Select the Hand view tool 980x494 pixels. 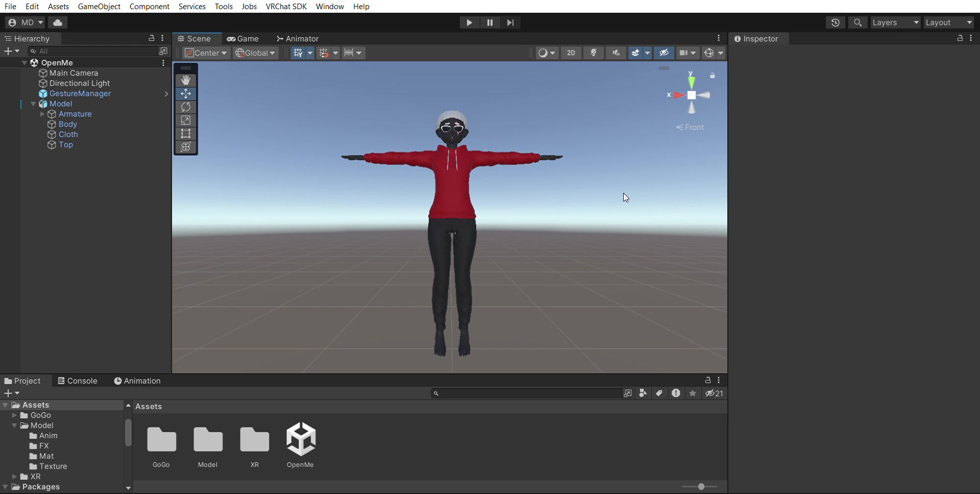pos(186,80)
